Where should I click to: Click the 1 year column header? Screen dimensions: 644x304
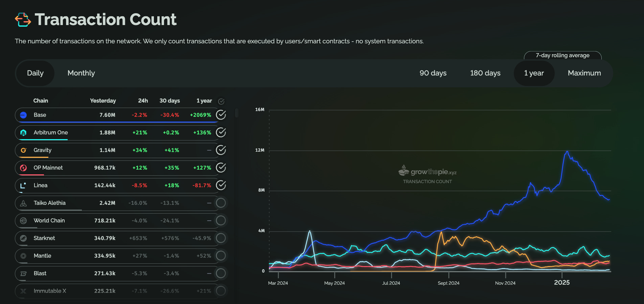[204, 101]
